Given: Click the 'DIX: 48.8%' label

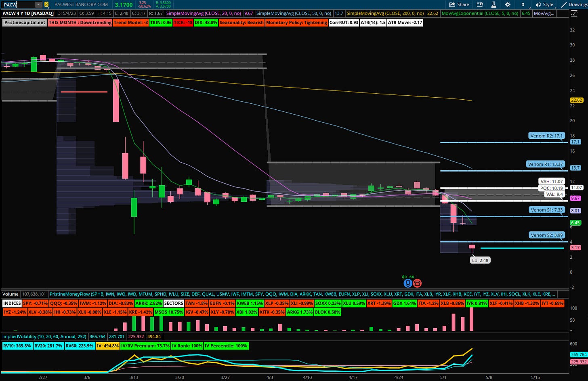Looking at the screenshot, I should pyautogui.click(x=206, y=23).
